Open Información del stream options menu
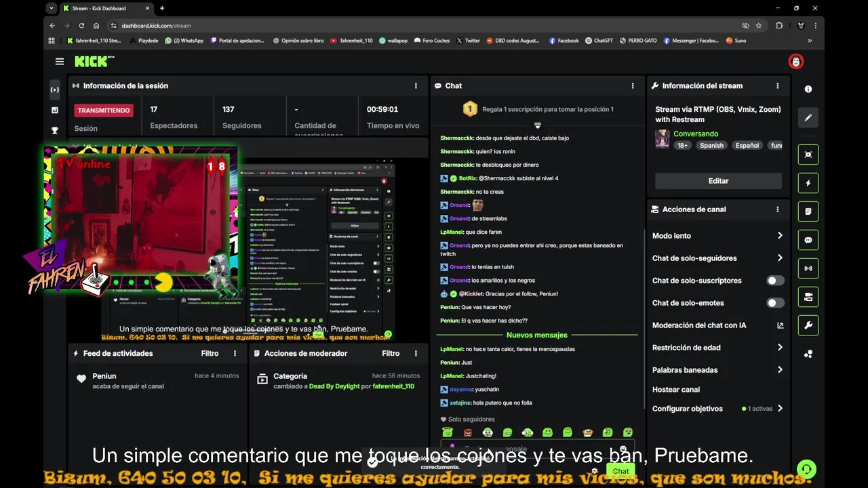 (x=778, y=86)
